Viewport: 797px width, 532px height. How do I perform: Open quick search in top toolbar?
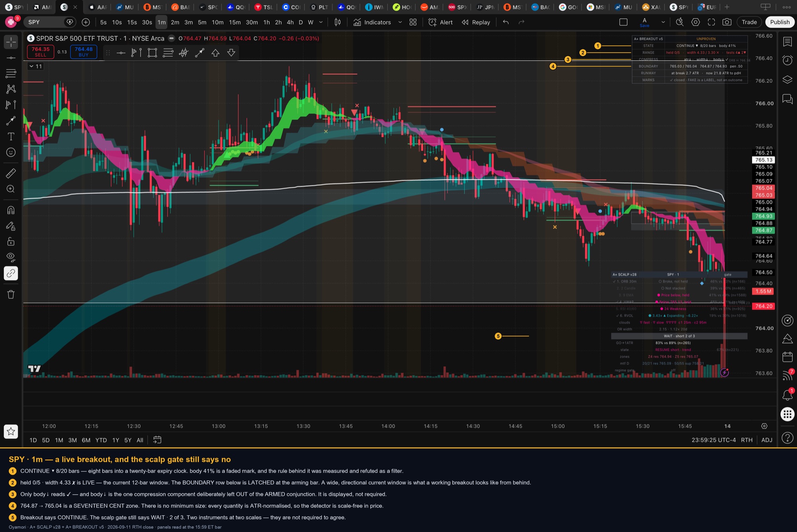pos(680,22)
